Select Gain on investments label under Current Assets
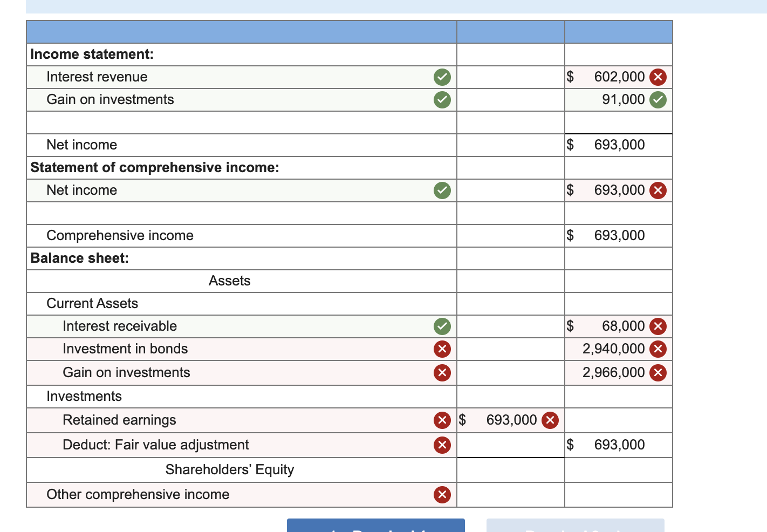 [126, 373]
